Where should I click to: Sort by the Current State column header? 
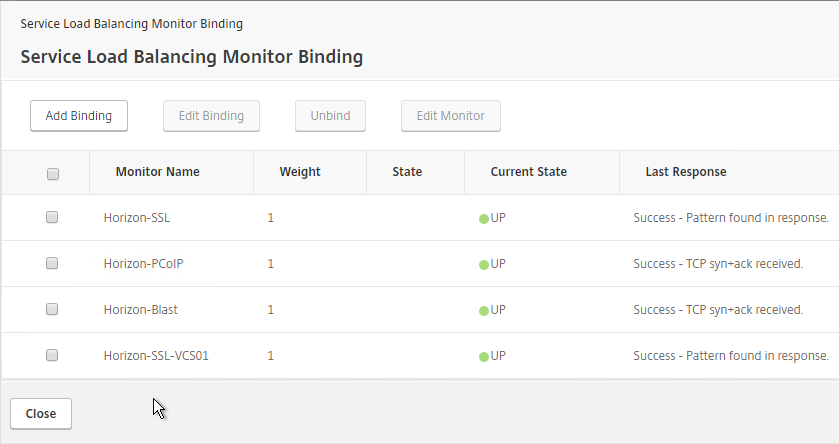529,172
